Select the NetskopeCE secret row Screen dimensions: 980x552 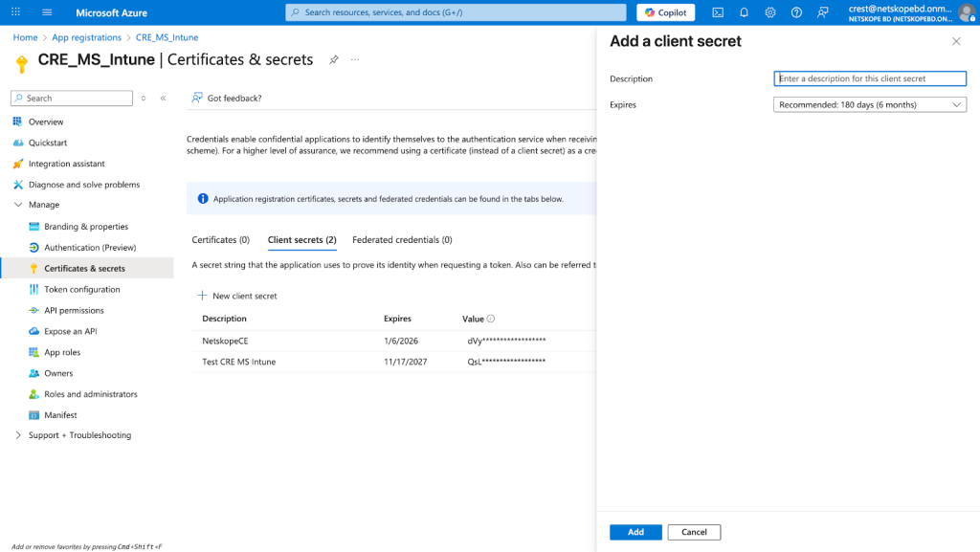[x=393, y=341]
